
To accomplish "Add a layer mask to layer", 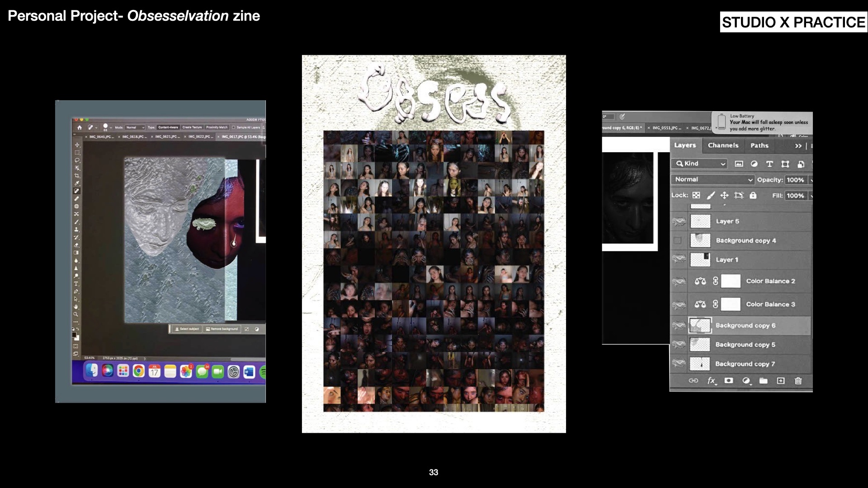I will pyautogui.click(x=729, y=381).
